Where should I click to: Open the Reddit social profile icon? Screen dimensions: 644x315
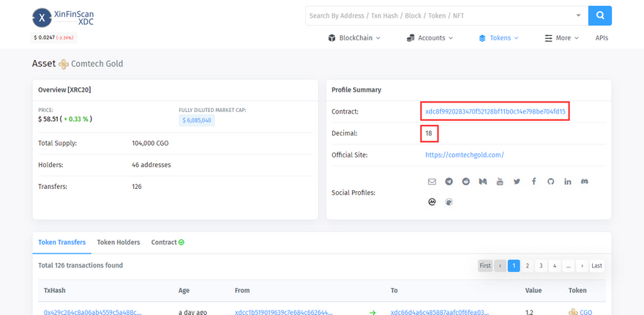click(x=465, y=182)
